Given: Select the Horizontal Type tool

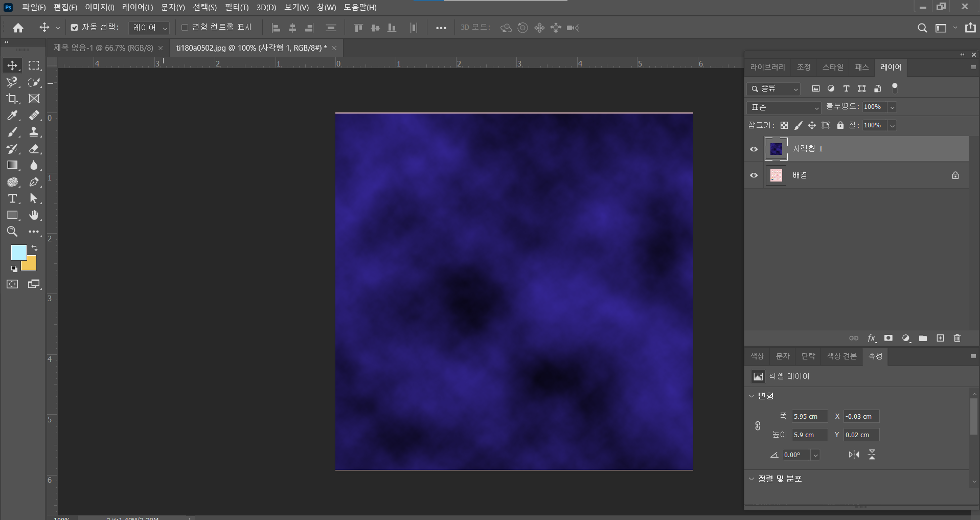Looking at the screenshot, I should click(x=12, y=198).
